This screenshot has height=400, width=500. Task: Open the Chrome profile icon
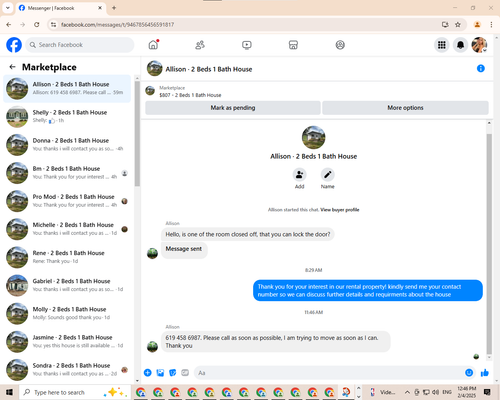477,24
